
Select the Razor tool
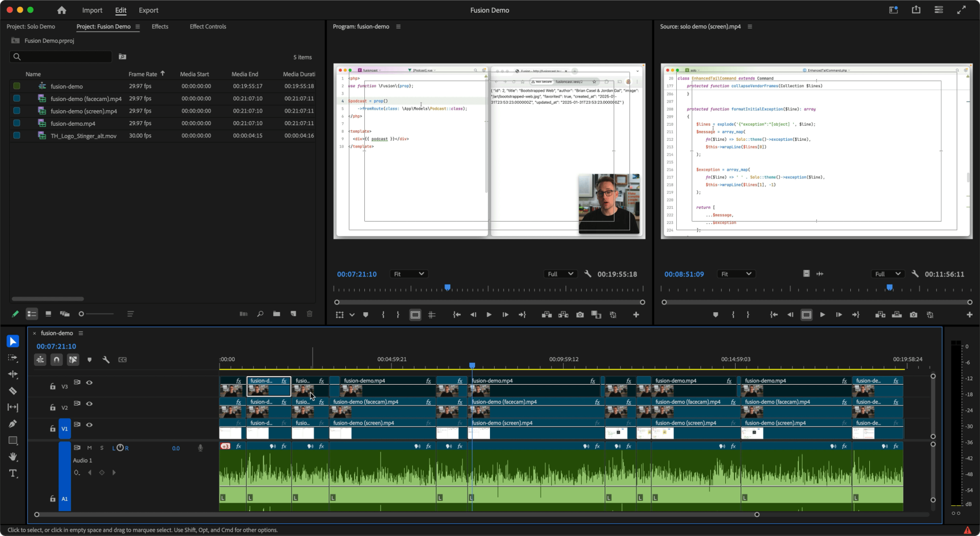click(x=13, y=391)
